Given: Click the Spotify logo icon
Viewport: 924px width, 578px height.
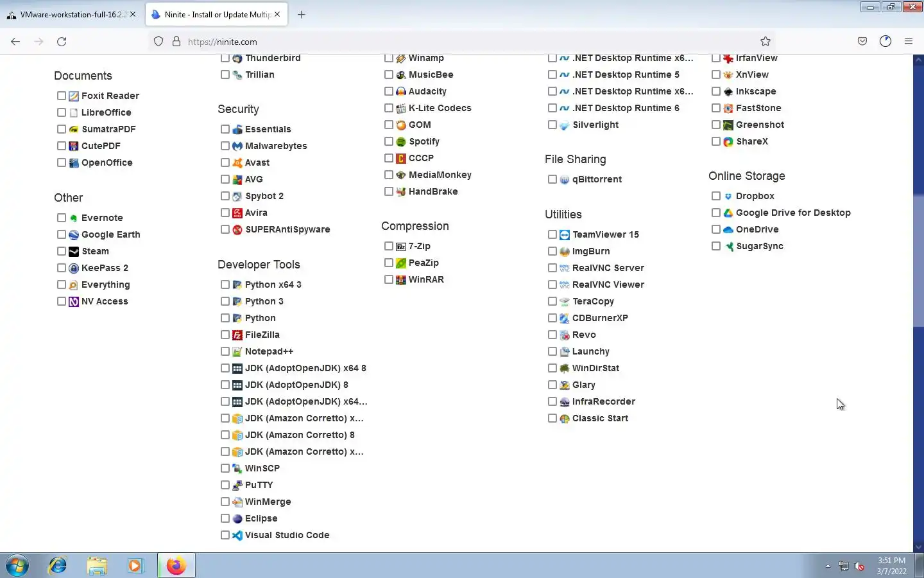Looking at the screenshot, I should coord(401,141).
